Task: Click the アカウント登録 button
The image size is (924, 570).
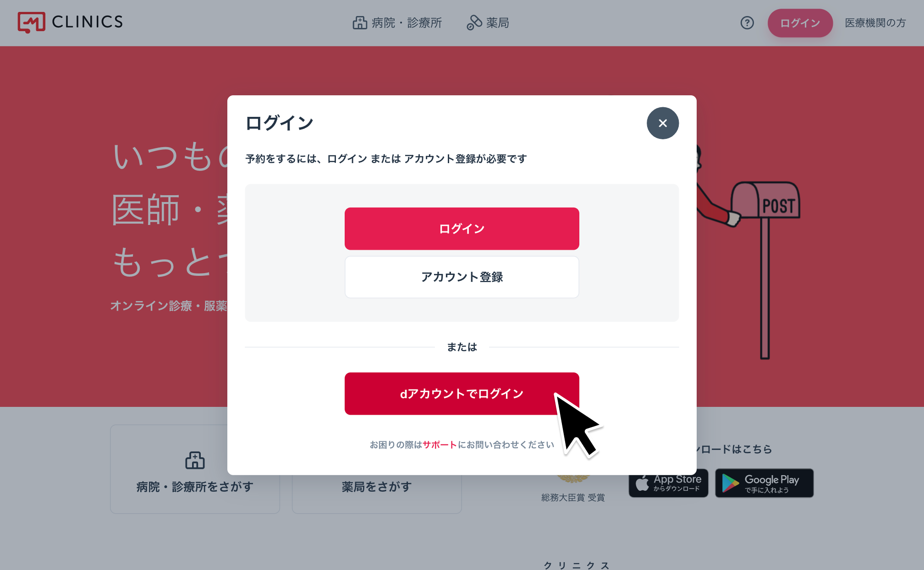Action: (462, 277)
